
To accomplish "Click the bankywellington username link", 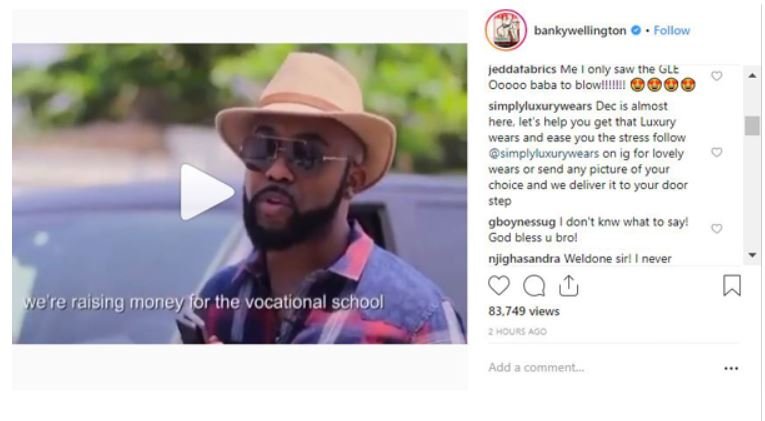I will coord(580,31).
